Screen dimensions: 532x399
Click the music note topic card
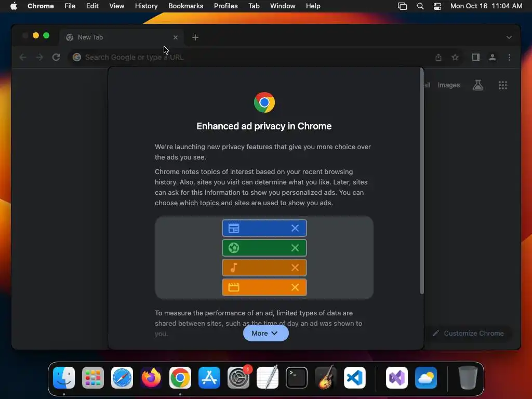pyautogui.click(x=264, y=268)
